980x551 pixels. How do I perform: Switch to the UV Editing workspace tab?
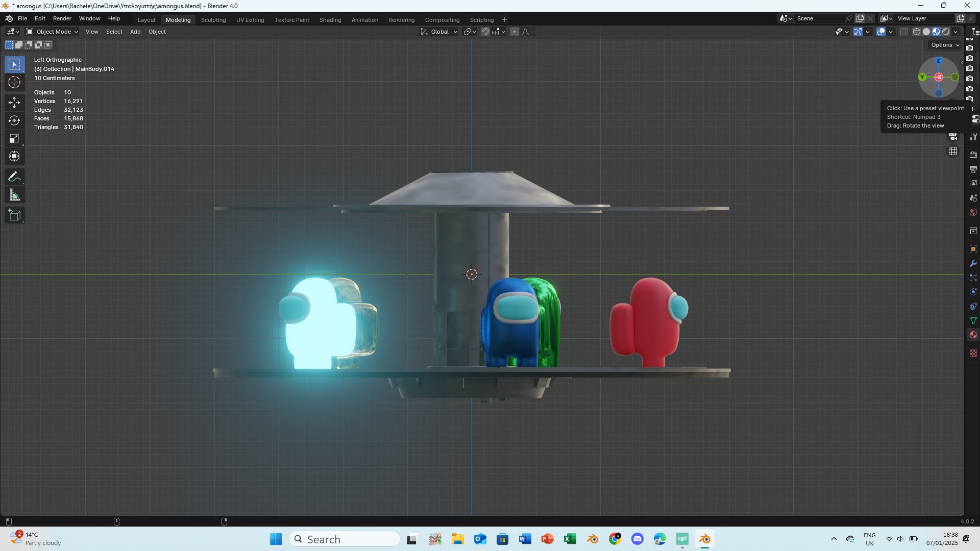pyautogui.click(x=250, y=20)
